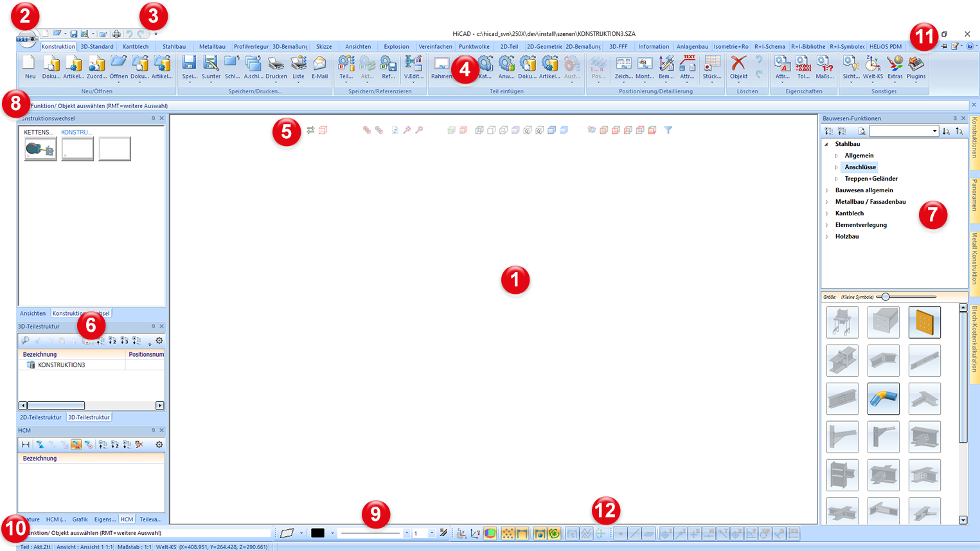Collapse the Stahlbau tree node

(827, 144)
